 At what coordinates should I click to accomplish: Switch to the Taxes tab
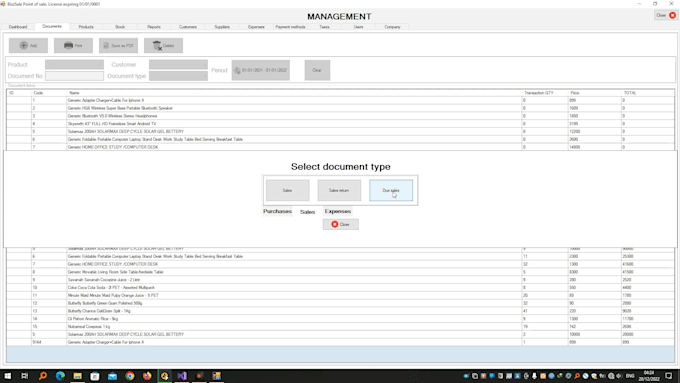[324, 27]
